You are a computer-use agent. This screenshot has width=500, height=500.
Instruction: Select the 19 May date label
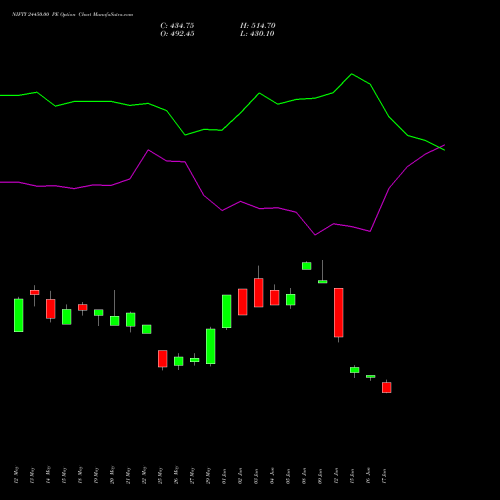pyautogui.click(x=97, y=475)
